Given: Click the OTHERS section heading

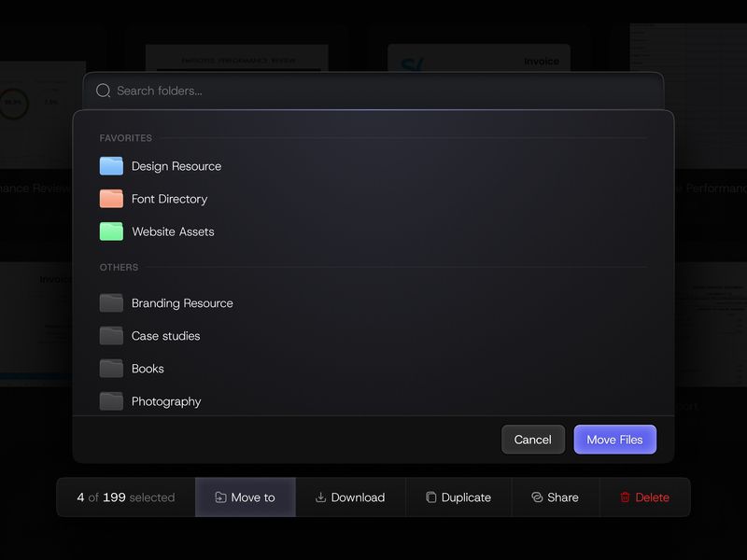Looking at the screenshot, I should pos(120,267).
